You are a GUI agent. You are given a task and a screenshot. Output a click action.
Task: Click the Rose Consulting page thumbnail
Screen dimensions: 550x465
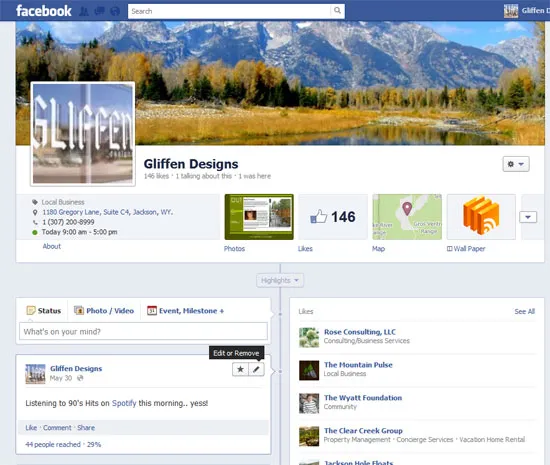pyautogui.click(x=309, y=337)
